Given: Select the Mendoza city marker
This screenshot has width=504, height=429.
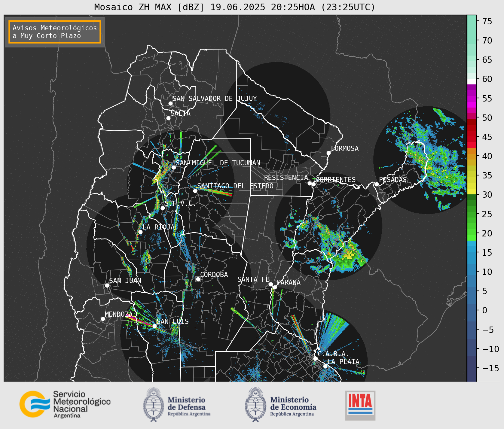Looking at the screenshot, I should (103, 319).
